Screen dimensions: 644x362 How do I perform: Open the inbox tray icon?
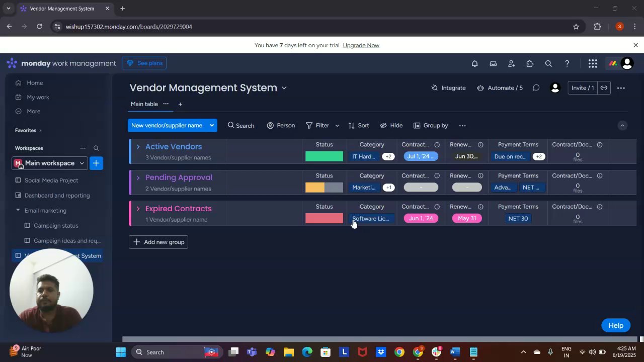coord(493,63)
